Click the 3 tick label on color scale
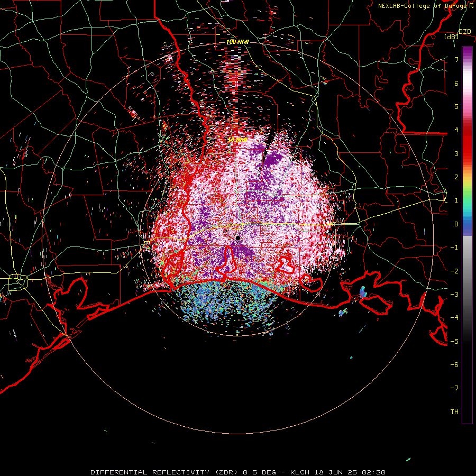Image resolution: width=476 pixels, height=476 pixels. pos(456,153)
